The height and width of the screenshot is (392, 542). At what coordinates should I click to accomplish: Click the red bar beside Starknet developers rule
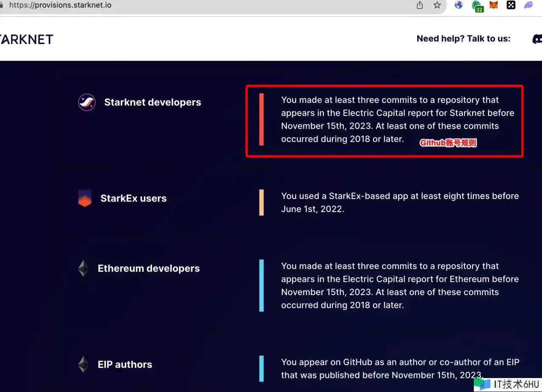[261, 119]
